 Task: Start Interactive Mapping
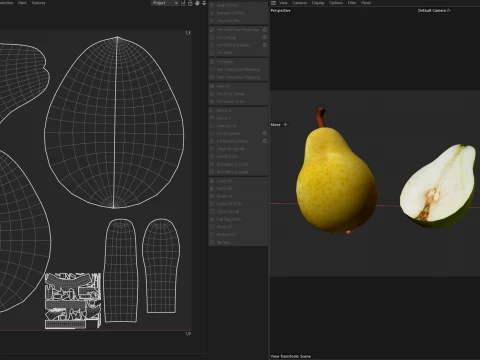(238, 69)
